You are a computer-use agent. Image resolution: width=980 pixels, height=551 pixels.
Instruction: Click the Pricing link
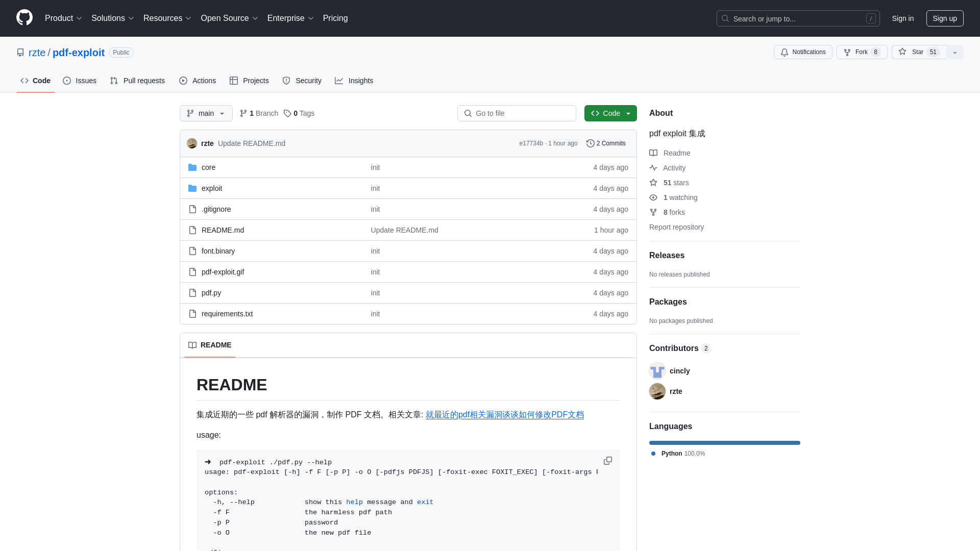coord(335,18)
